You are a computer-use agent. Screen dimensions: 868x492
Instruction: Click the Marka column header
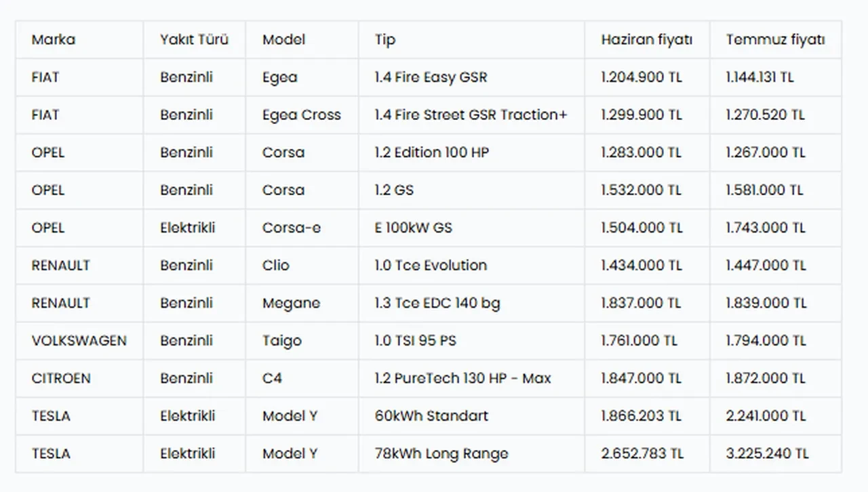tap(53, 40)
